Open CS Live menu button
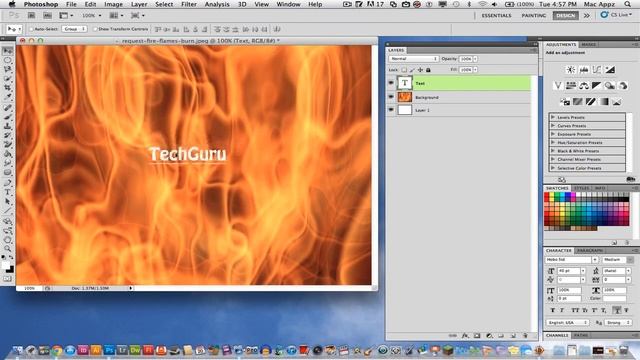 click(x=616, y=15)
